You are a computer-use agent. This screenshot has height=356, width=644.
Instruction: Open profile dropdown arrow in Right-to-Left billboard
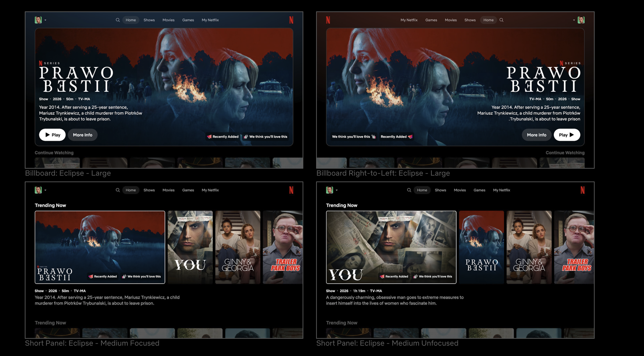click(x=574, y=20)
